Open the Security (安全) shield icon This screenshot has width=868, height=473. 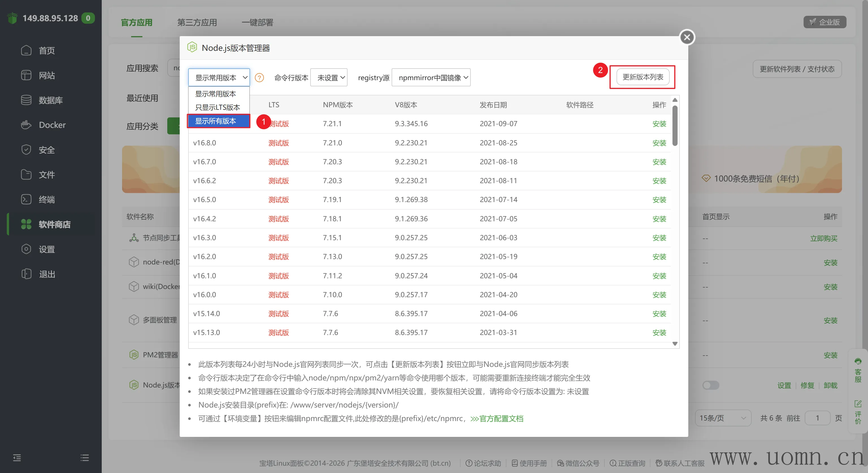pyautogui.click(x=26, y=150)
